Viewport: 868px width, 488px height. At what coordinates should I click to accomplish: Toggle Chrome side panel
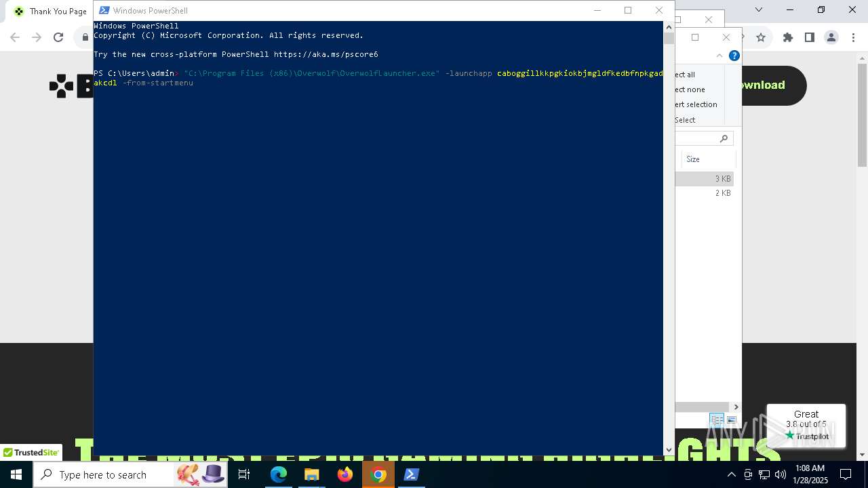click(810, 37)
